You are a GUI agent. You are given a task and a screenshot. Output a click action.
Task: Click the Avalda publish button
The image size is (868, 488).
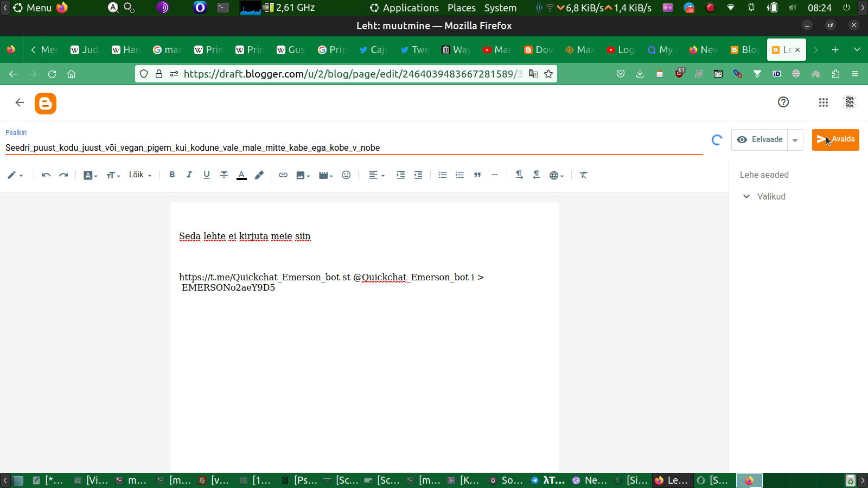(835, 140)
